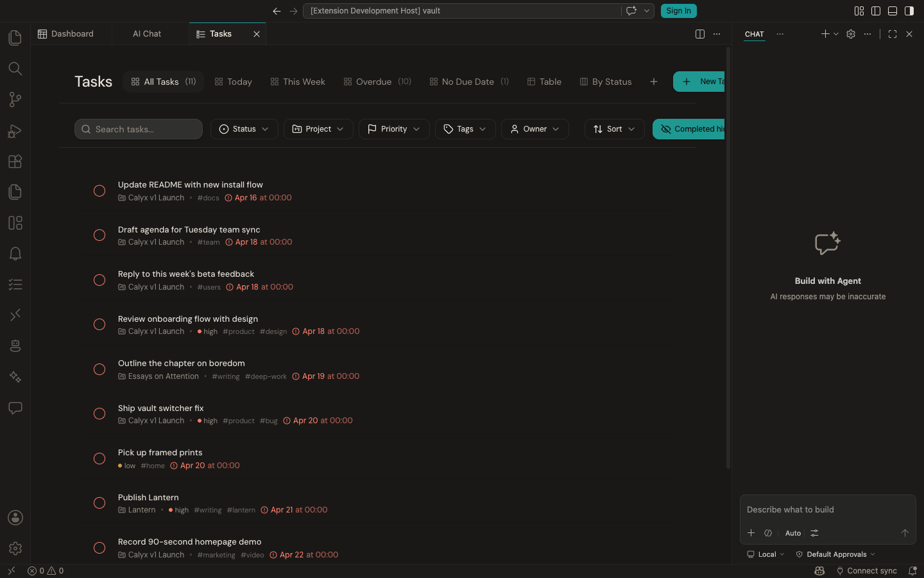Click the Sign In button
Screen dimensions: 924x578
click(678, 11)
